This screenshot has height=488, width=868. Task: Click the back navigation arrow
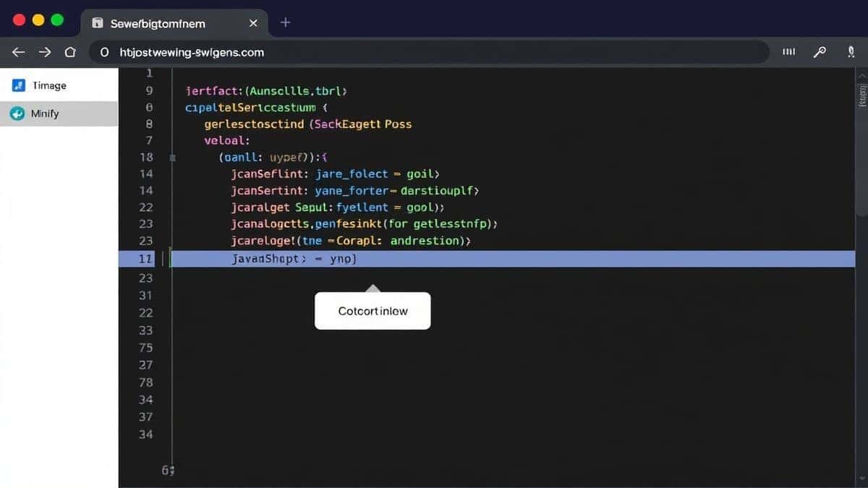click(17, 51)
